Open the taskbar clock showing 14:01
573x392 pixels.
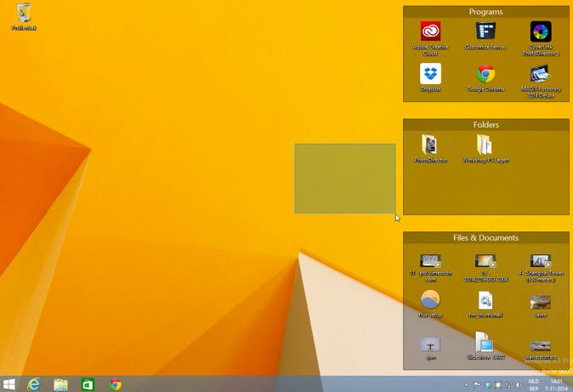click(556, 384)
